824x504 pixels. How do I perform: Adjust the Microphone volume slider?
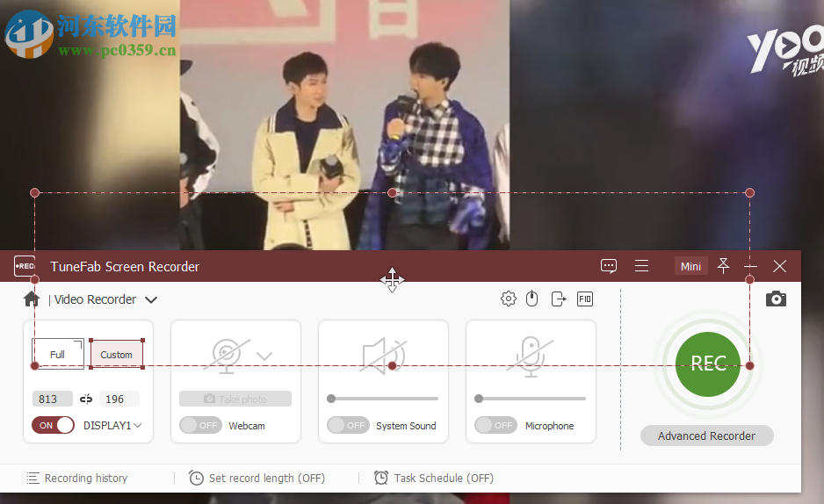point(531,399)
